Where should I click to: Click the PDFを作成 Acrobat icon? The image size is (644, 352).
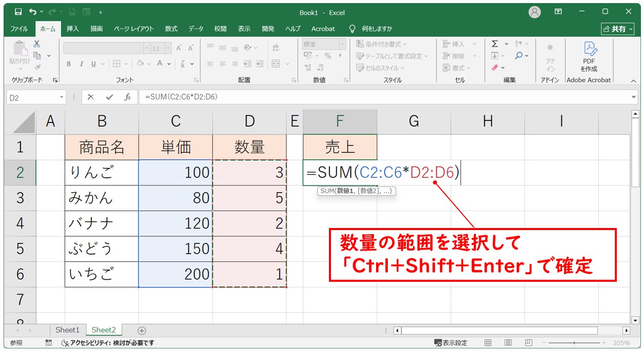pos(589,56)
